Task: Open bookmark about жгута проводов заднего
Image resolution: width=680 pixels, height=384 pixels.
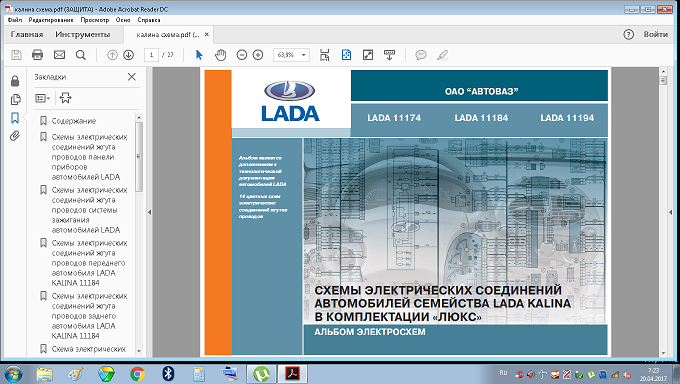Action: (x=89, y=315)
